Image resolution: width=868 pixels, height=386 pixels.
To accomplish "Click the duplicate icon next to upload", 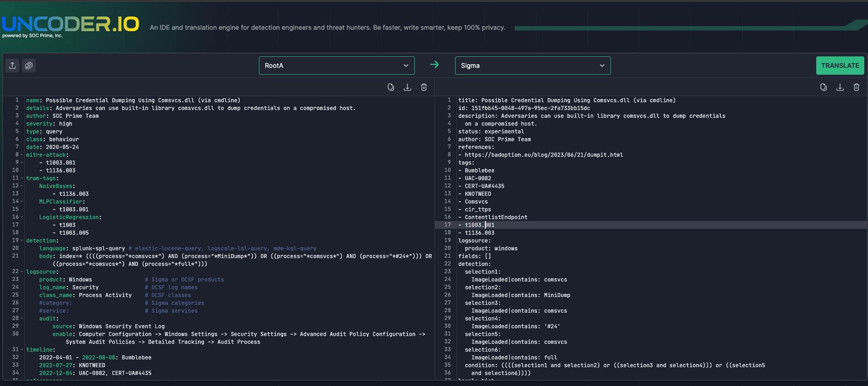I will coord(29,66).
